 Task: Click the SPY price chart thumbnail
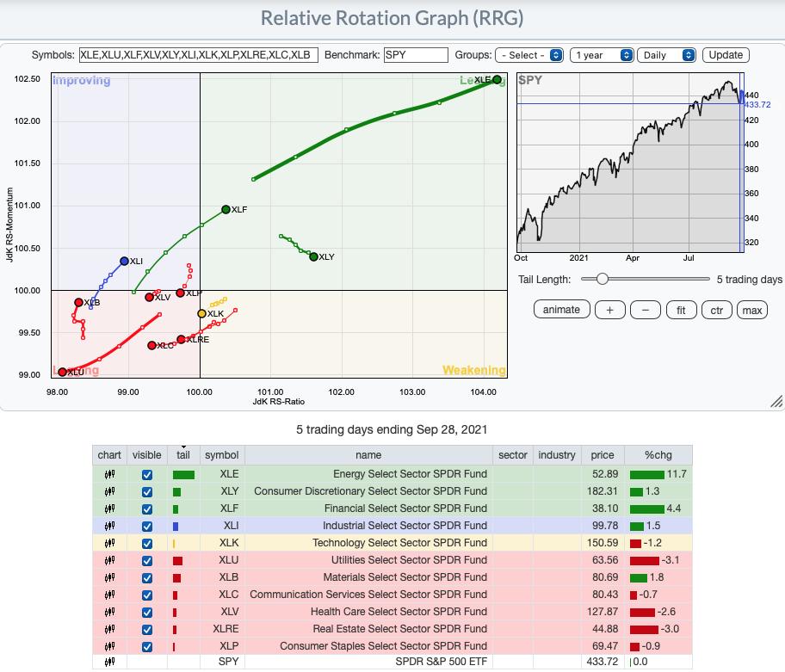(630, 163)
